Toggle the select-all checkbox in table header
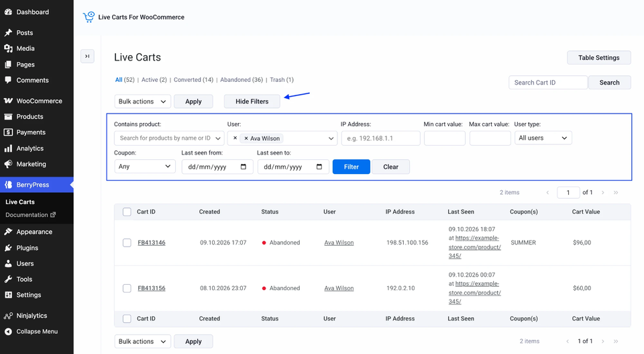Screen dimensions: 644x354 (127, 212)
